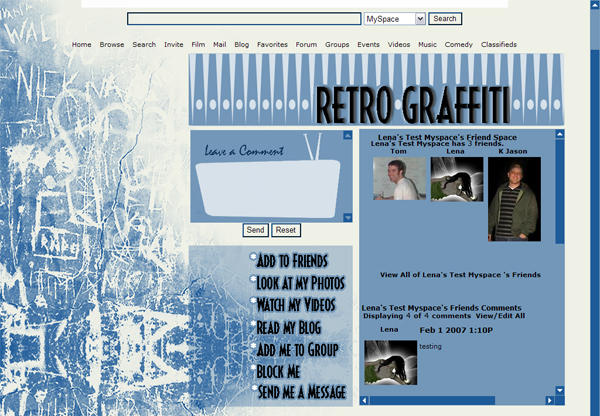Viewport: 600px width, 416px height.
Task: Open Browse in the navigation bar
Action: click(x=112, y=44)
